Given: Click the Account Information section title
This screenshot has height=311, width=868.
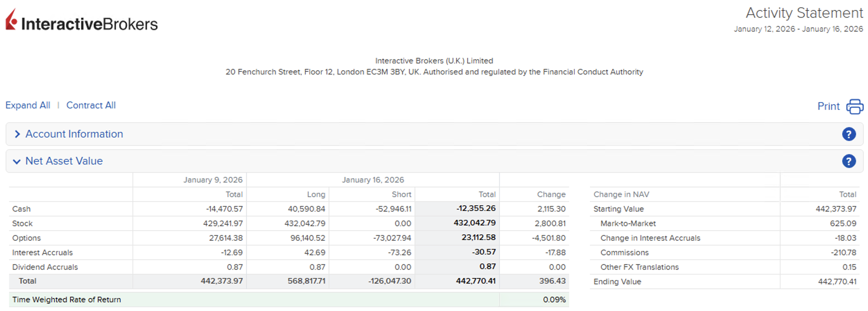Looking at the screenshot, I should click(74, 134).
